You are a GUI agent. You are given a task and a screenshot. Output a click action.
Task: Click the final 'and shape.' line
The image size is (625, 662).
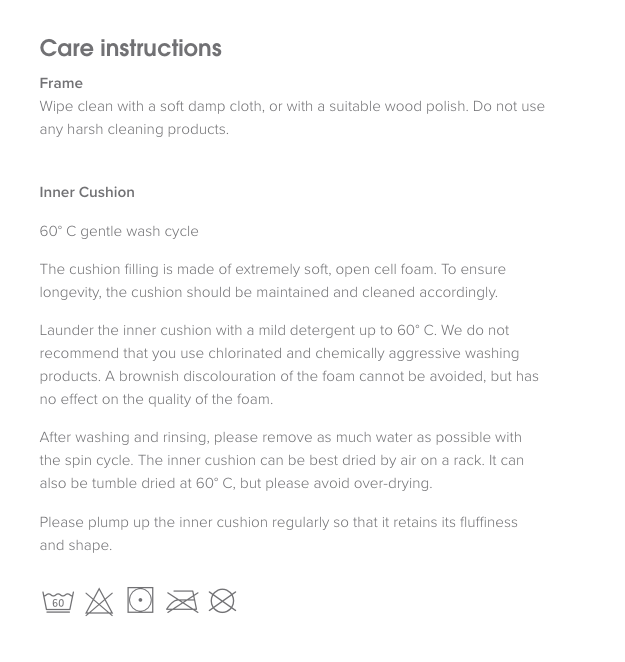(76, 545)
